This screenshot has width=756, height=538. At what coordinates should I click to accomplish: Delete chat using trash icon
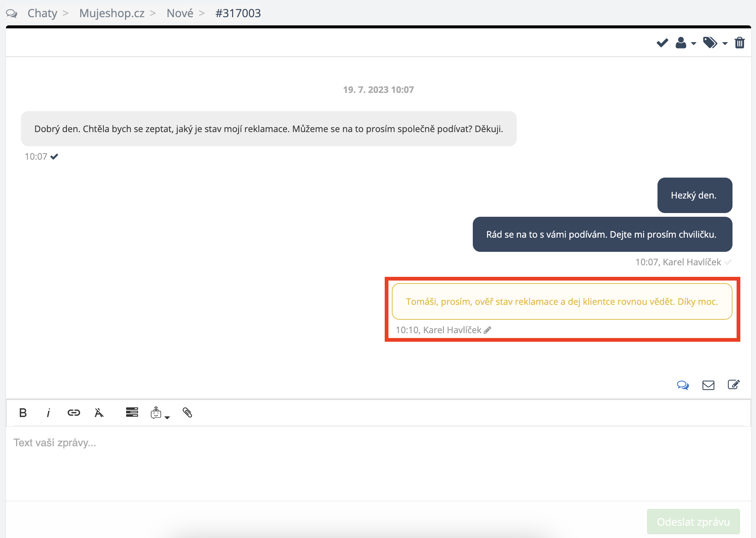click(740, 43)
